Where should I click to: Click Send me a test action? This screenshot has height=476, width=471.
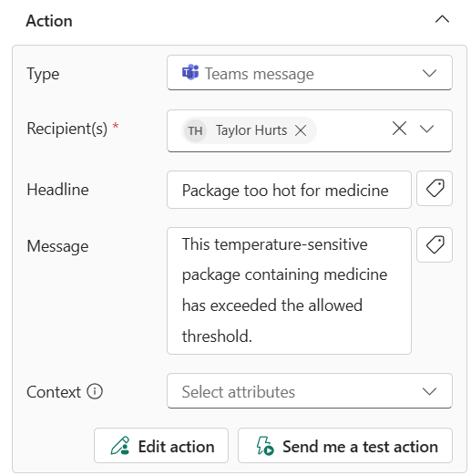coord(345,446)
